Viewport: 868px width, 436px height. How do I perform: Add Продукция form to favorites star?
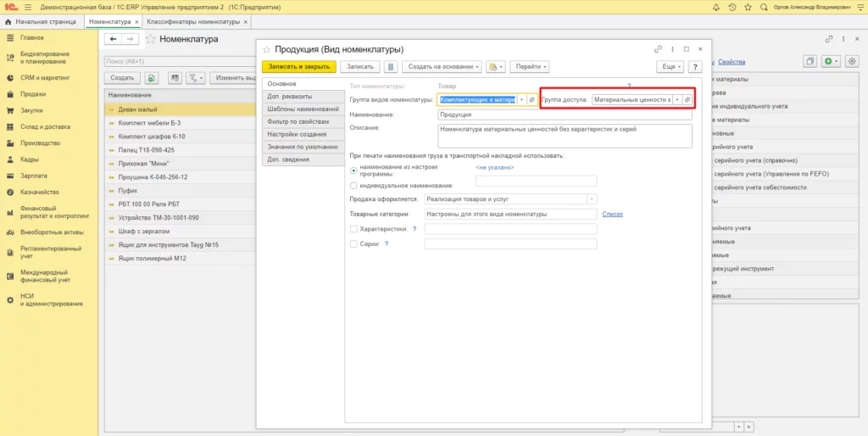[266, 49]
